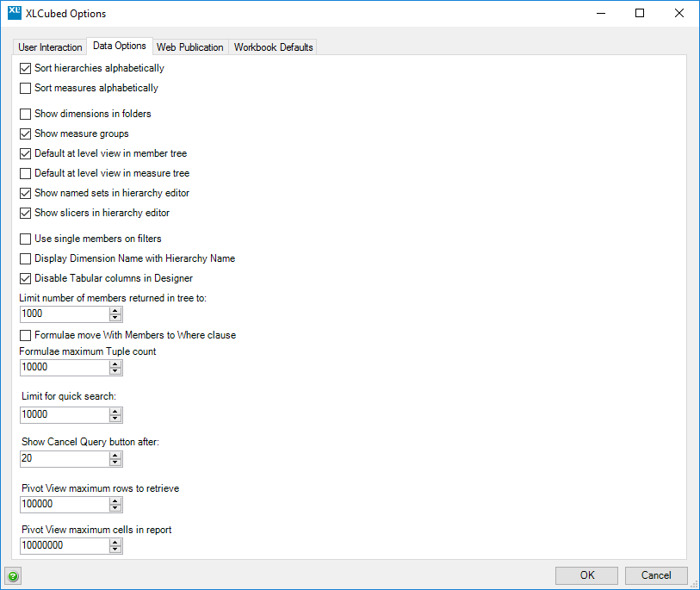Close the XLCubed Options window
Screen dimensions: 700x590
679,14
